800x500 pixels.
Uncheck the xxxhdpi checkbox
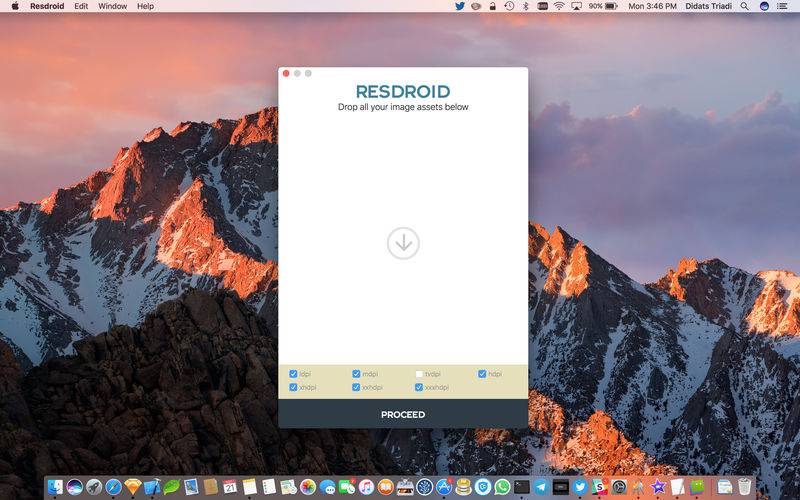point(419,387)
